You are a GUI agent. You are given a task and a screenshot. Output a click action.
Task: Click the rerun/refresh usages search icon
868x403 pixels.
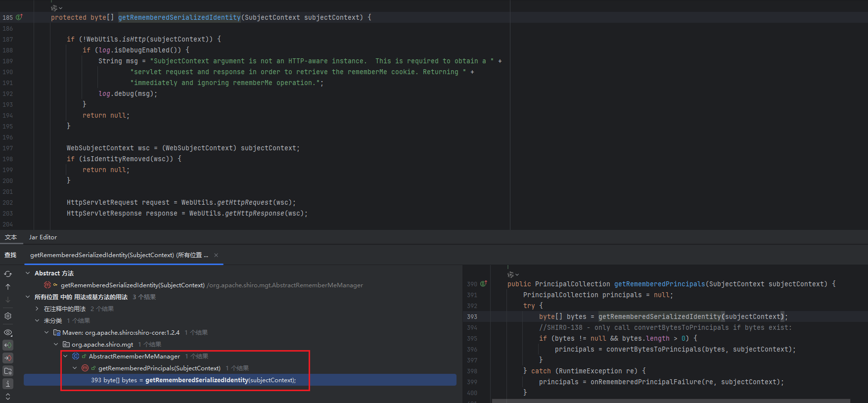(8, 274)
